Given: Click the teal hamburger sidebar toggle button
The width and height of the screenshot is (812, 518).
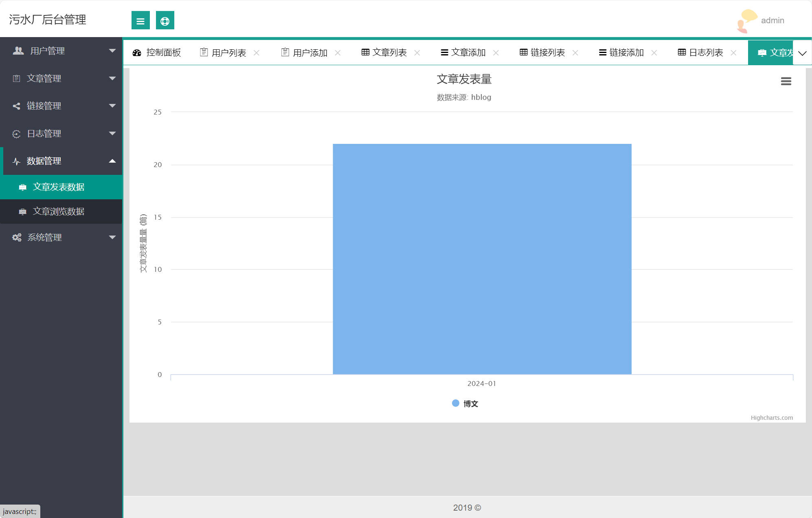Looking at the screenshot, I should pos(140,20).
